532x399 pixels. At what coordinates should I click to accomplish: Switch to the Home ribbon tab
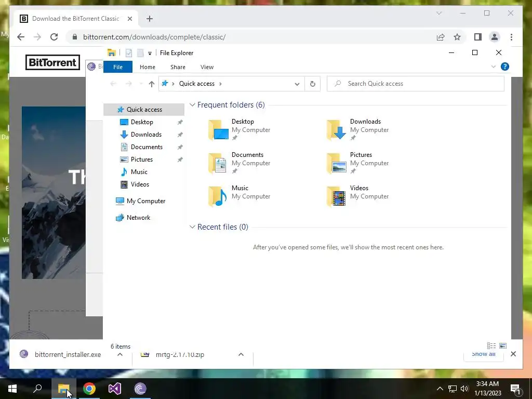(x=147, y=67)
